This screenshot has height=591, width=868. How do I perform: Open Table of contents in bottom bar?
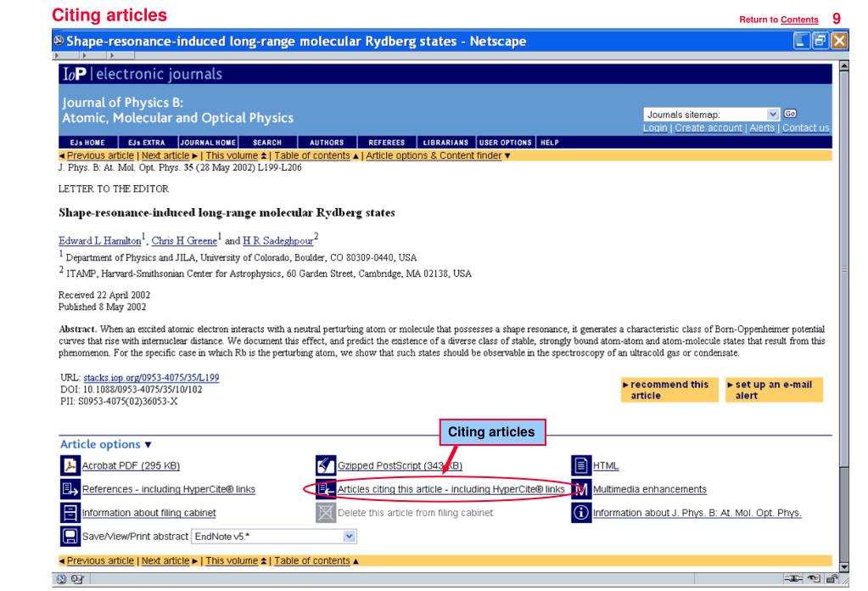[x=311, y=560]
